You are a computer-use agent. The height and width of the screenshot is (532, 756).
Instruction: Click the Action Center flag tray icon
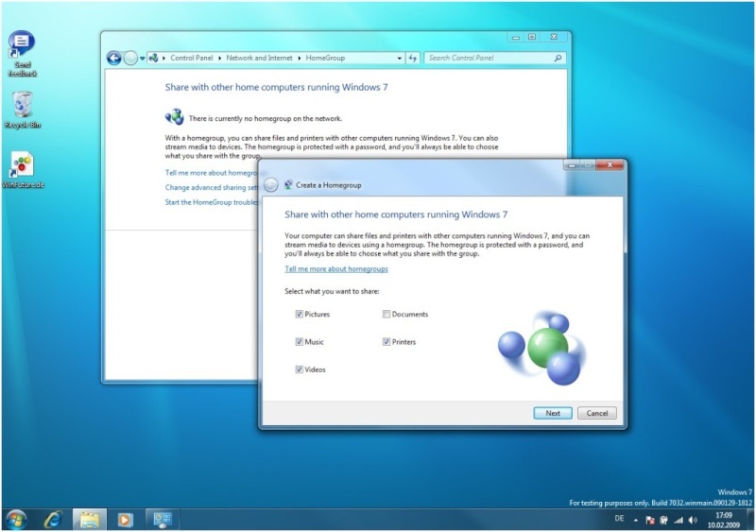[649, 520]
